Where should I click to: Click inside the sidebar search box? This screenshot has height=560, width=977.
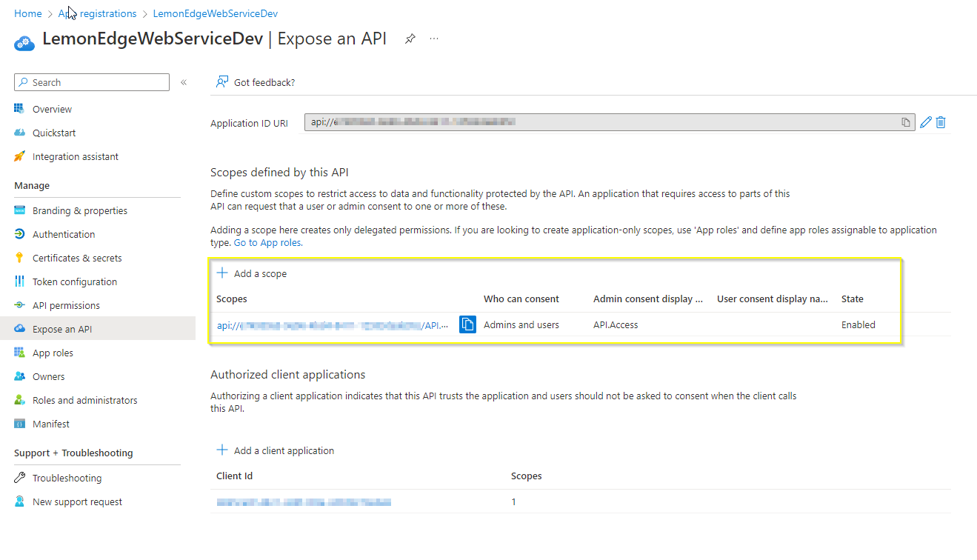pos(89,81)
